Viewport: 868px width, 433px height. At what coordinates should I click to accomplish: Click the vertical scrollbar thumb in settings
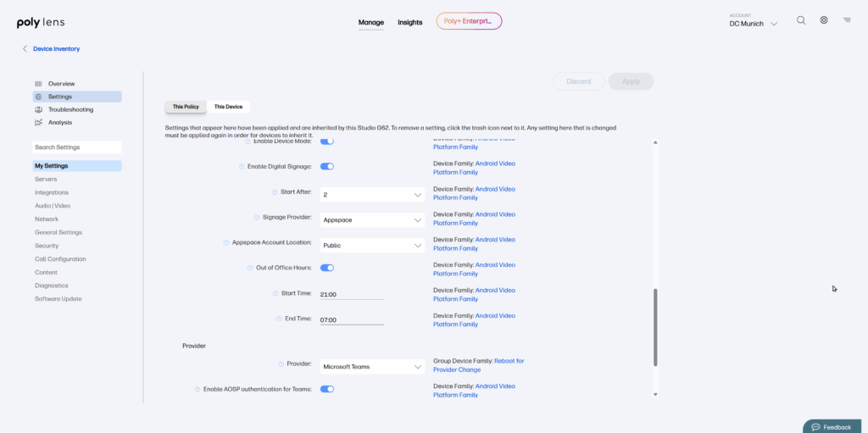tap(654, 326)
